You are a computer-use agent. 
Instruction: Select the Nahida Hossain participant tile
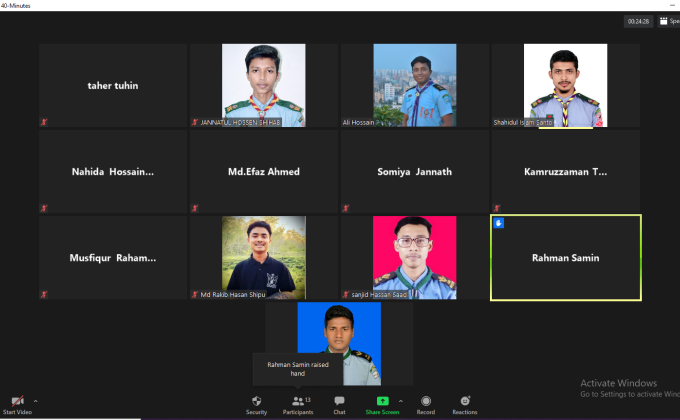[113, 171]
